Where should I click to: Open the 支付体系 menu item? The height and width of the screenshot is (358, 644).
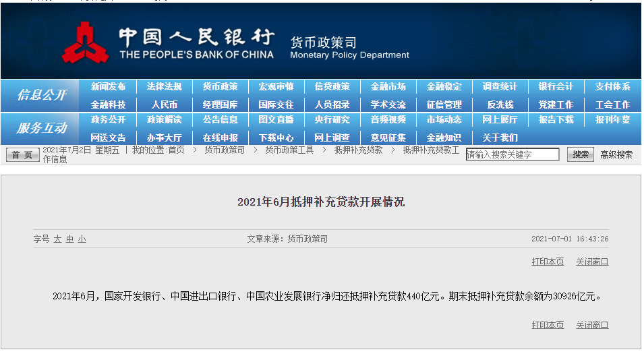(612, 87)
